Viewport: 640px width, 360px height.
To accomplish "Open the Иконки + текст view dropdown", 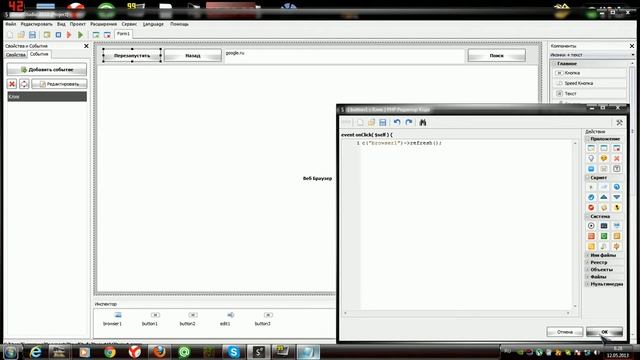I will (x=591, y=55).
